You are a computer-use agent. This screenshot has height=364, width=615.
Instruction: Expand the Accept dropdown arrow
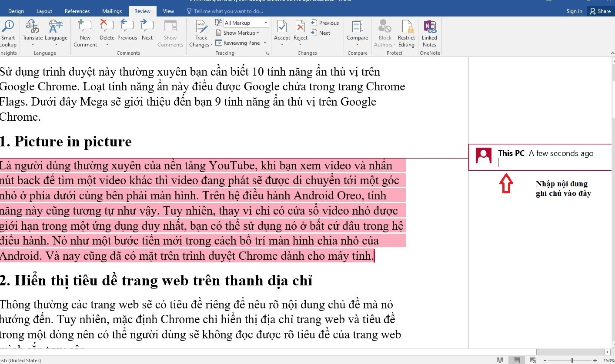pyautogui.click(x=282, y=45)
